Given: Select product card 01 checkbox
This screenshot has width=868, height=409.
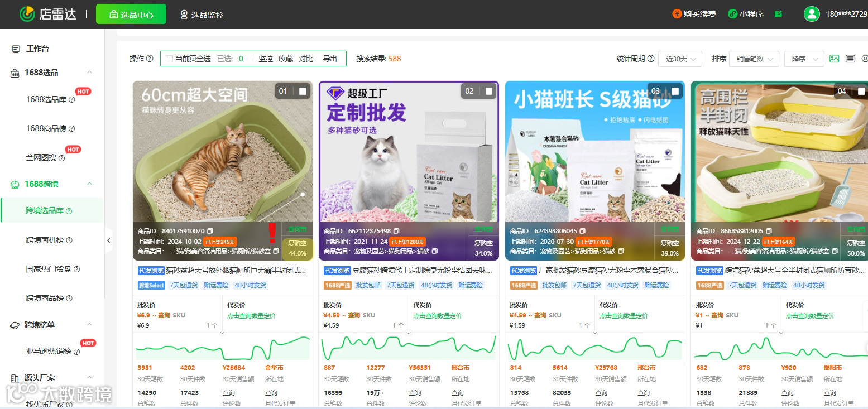Looking at the screenshot, I should [x=303, y=91].
